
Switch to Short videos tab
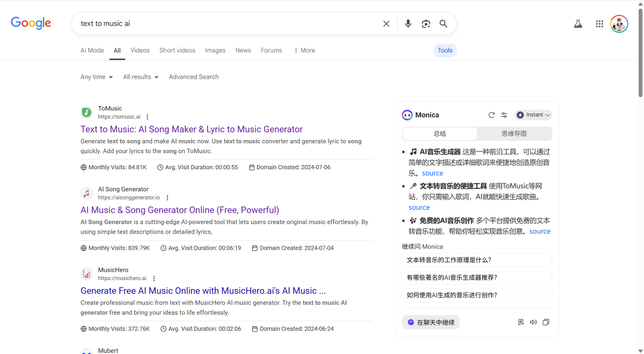(178, 50)
